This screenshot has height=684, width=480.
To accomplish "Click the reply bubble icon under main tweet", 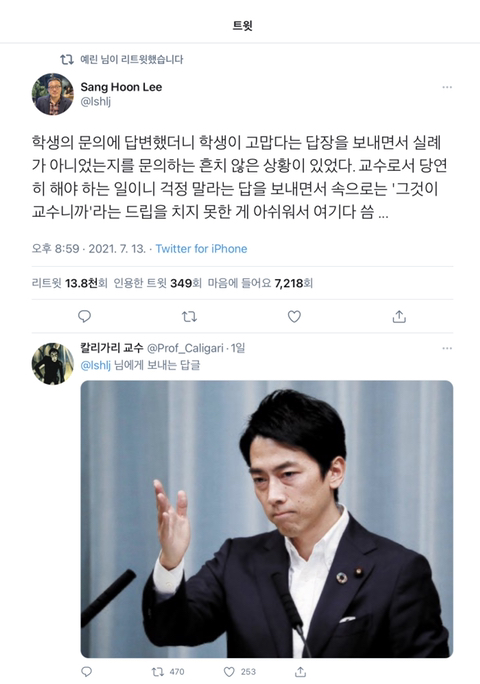I will [x=84, y=316].
